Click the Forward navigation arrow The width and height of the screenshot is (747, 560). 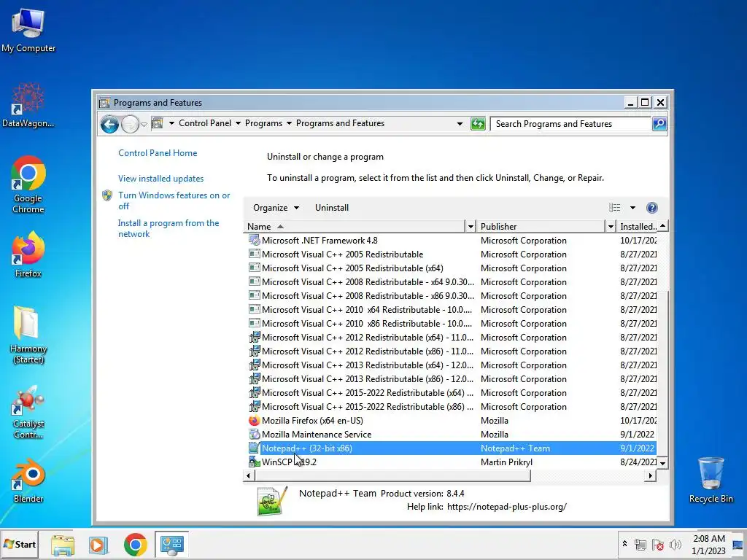[x=130, y=124]
